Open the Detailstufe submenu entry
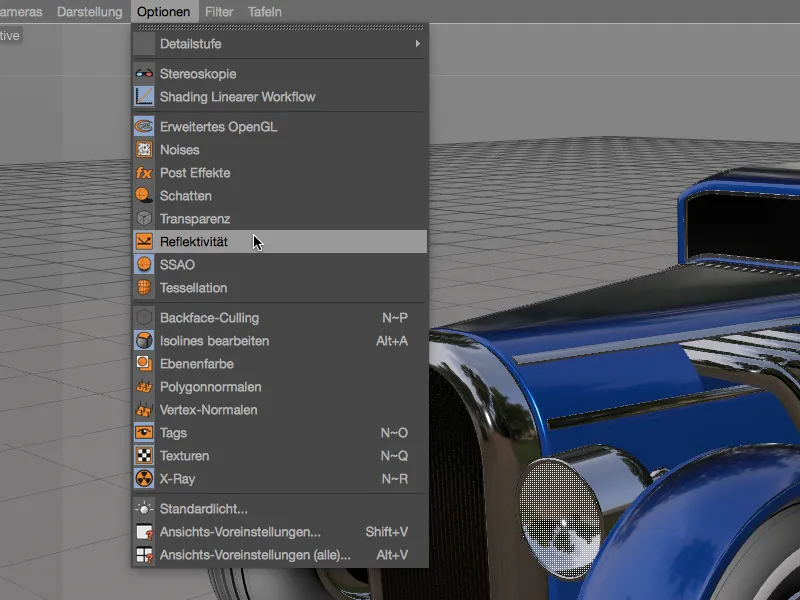This screenshot has height=600, width=800. click(x=280, y=44)
